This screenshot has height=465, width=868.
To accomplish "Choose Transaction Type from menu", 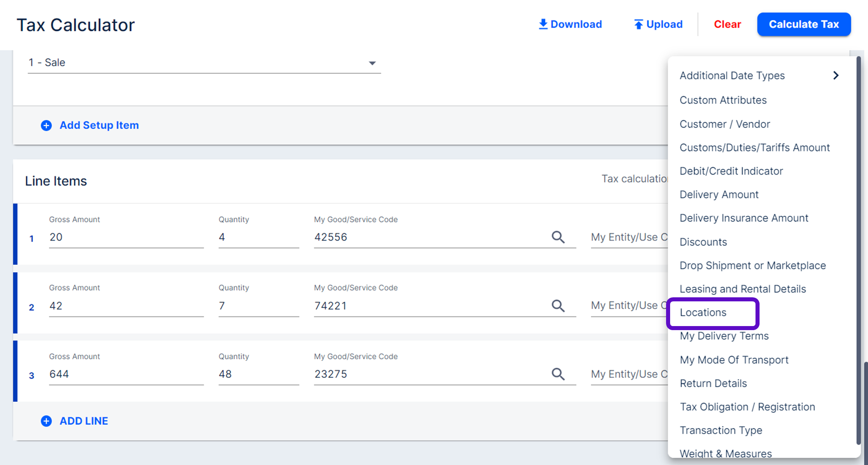I will 721,431.
